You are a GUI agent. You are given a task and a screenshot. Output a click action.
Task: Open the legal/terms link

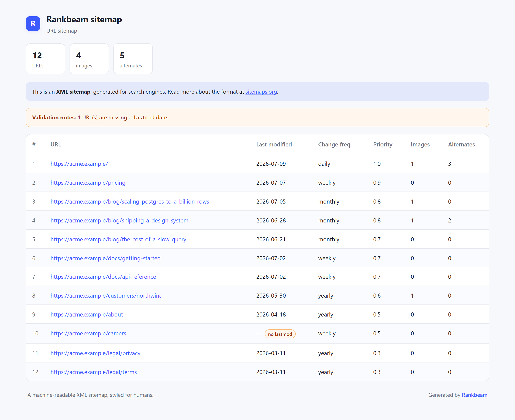(94, 372)
